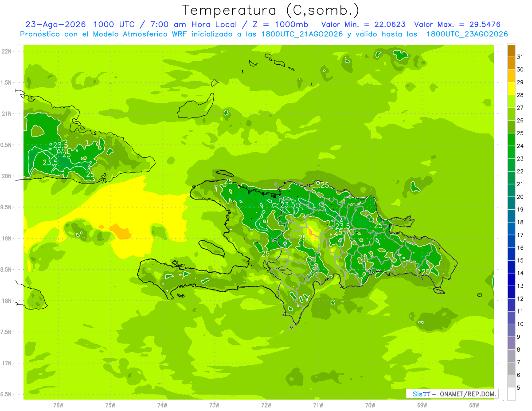Click the '71W' longitude axis label
The width and height of the screenshot is (532, 411).
[x=318, y=405]
